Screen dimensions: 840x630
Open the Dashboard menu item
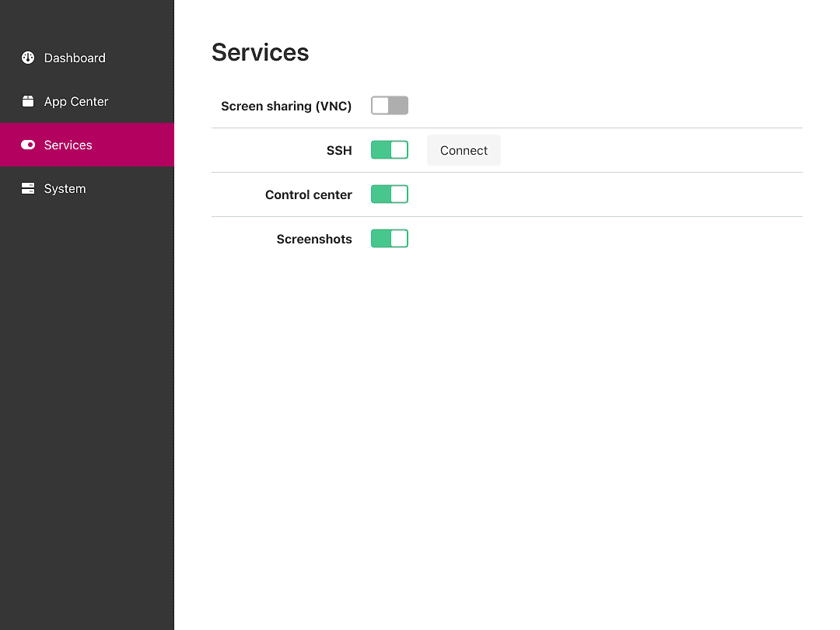point(87,58)
